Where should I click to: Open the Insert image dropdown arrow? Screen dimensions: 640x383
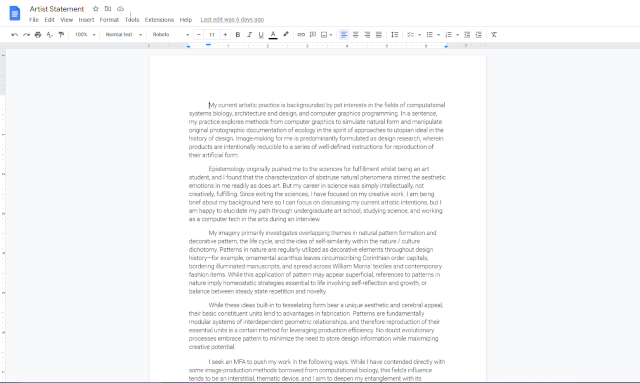331,35
